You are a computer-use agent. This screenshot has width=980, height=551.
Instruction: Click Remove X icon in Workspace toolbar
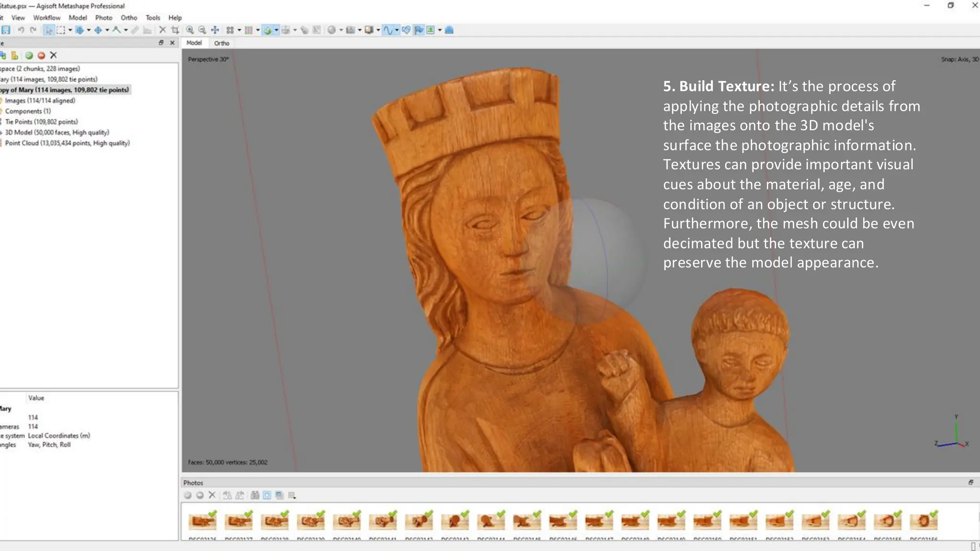[x=54, y=55]
